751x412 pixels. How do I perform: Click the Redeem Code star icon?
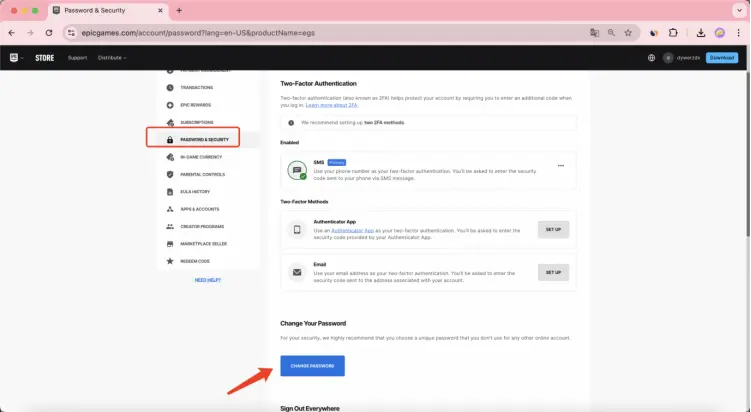tap(170, 261)
